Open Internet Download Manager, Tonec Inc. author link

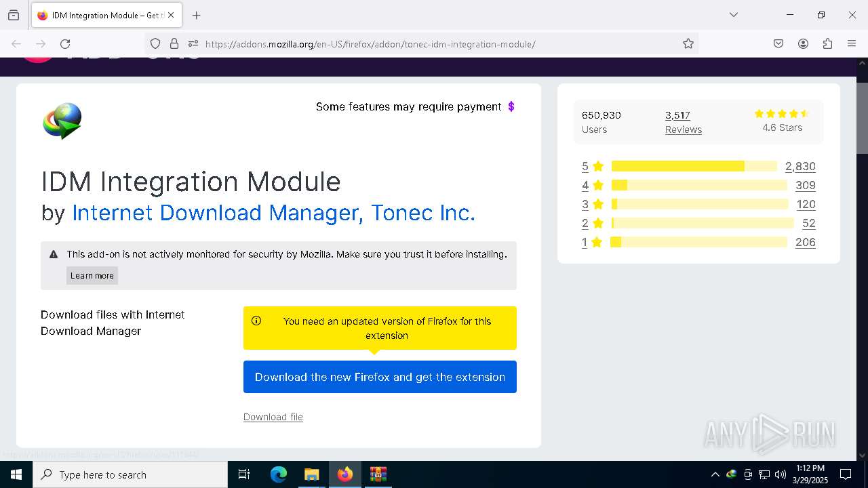click(273, 213)
